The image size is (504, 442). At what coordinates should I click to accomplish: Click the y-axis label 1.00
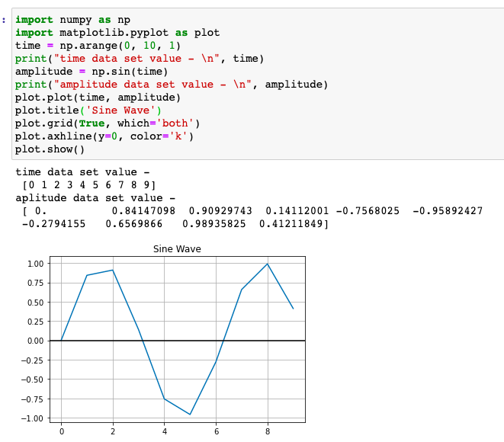coord(35,264)
